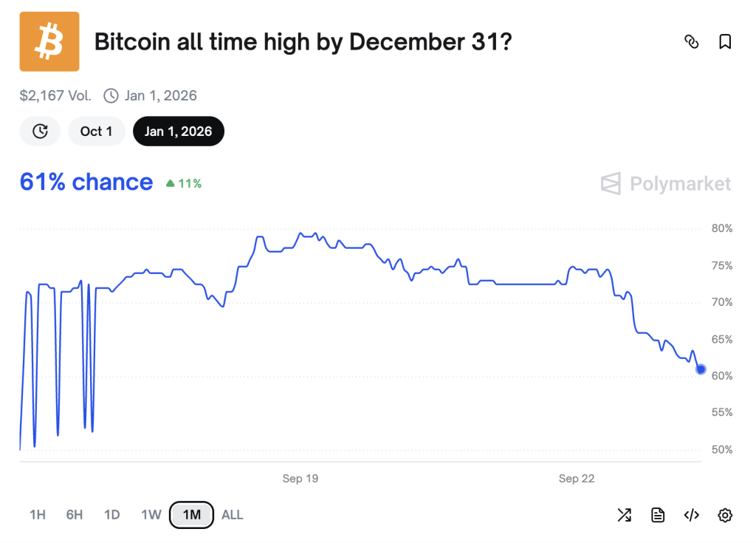This screenshot has width=756, height=543.
Task: Select the 6H time range
Action: (x=75, y=515)
